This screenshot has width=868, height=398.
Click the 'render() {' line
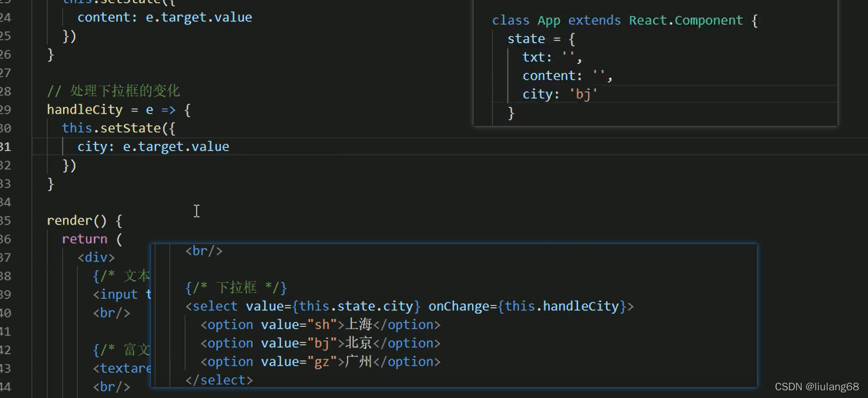coord(84,221)
